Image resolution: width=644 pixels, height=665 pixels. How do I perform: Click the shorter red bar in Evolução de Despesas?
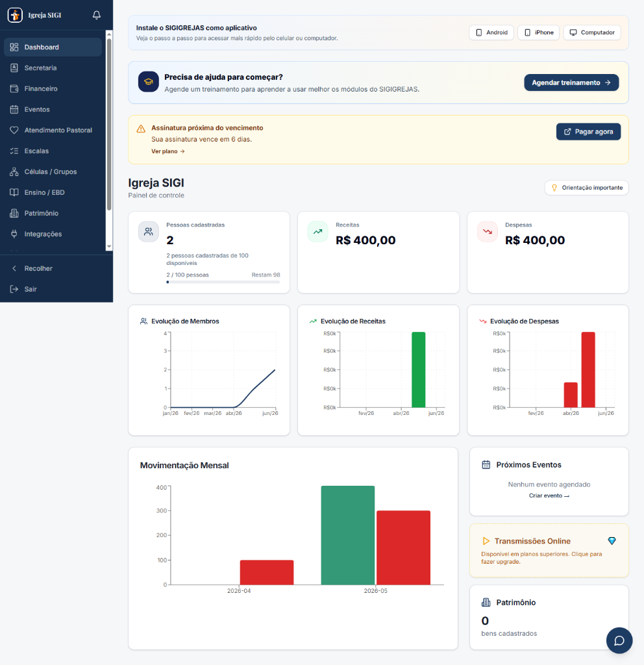[571, 395]
